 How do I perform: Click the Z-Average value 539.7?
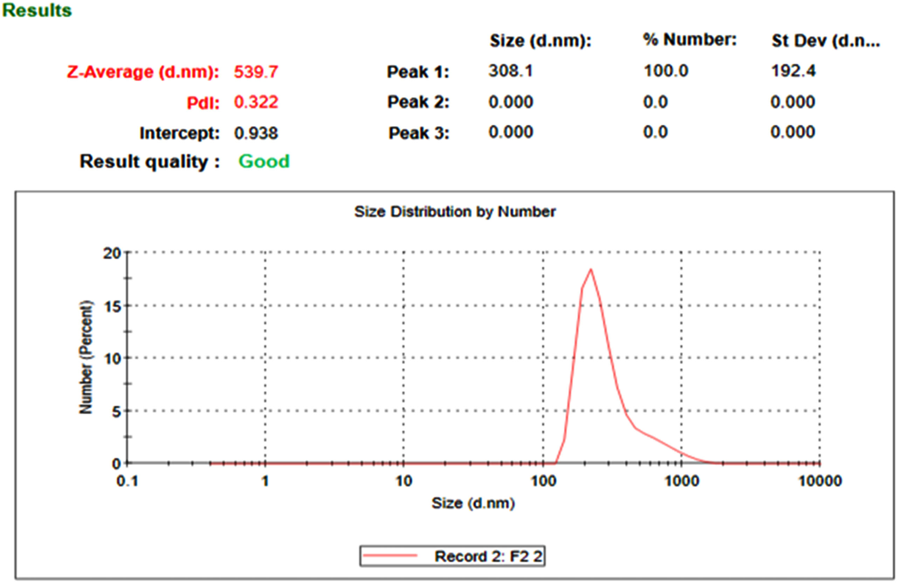(256, 72)
